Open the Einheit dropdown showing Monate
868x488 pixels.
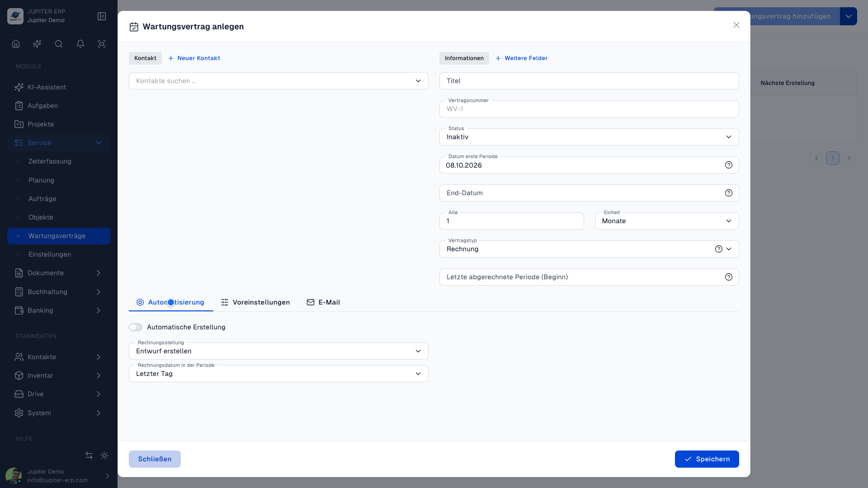667,221
